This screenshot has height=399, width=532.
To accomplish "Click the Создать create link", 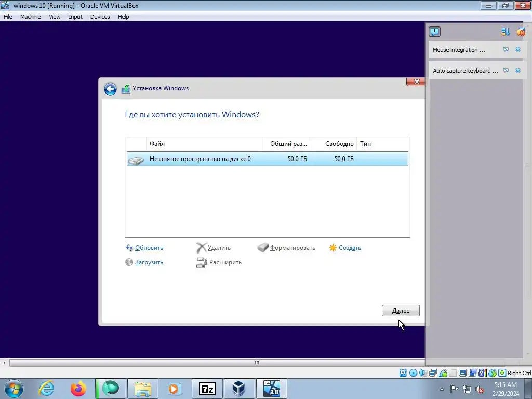I will [345, 248].
